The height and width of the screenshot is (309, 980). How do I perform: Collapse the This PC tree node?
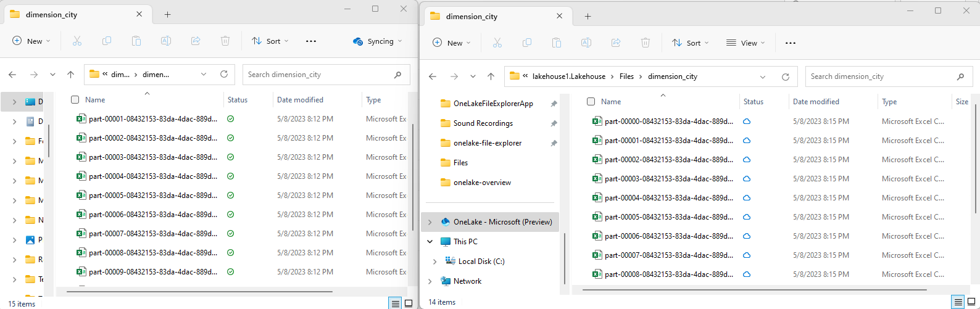coord(430,242)
